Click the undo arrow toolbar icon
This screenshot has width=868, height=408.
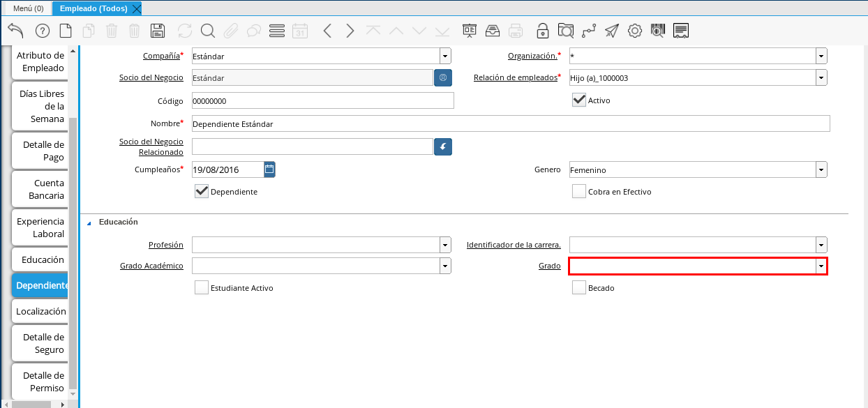coord(15,31)
